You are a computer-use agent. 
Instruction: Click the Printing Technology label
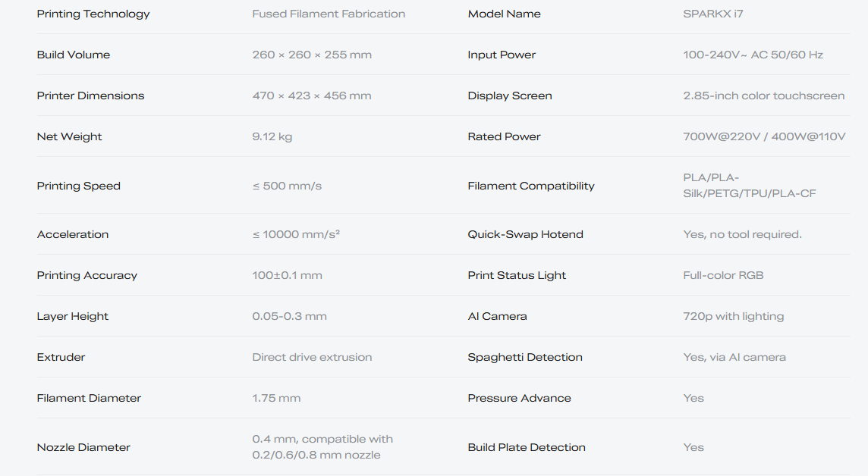coord(93,14)
